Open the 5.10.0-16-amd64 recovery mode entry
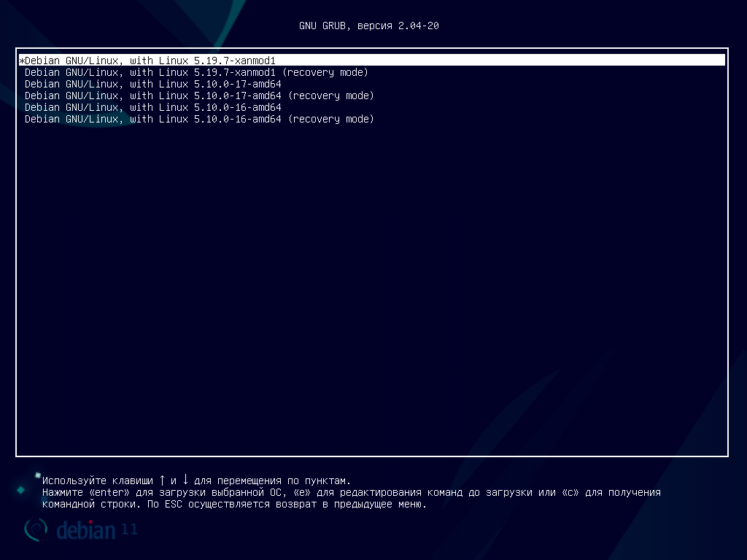747x560 pixels. [x=198, y=119]
